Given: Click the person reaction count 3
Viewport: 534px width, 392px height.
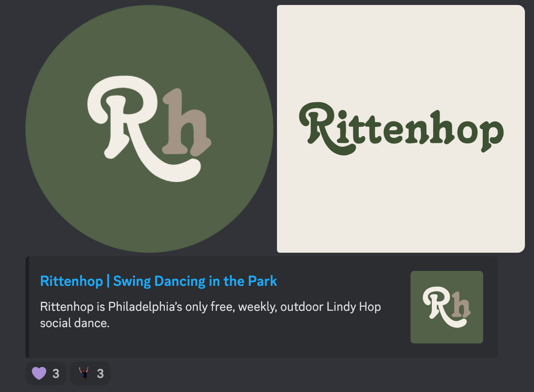Looking at the screenshot, I should pos(100,374).
